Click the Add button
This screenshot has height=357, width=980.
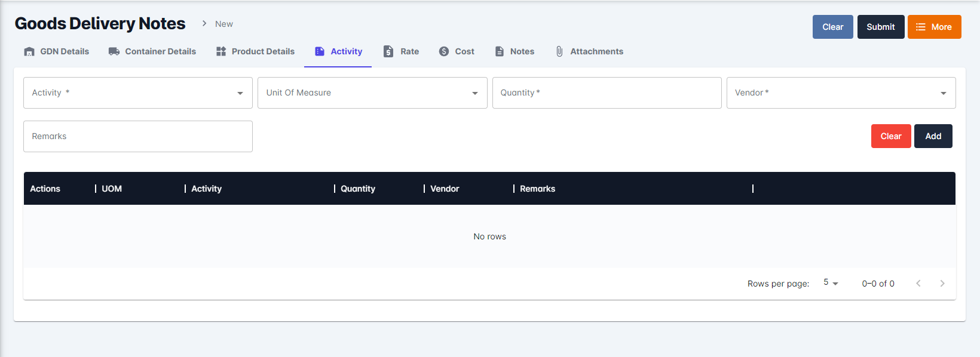[x=933, y=136]
